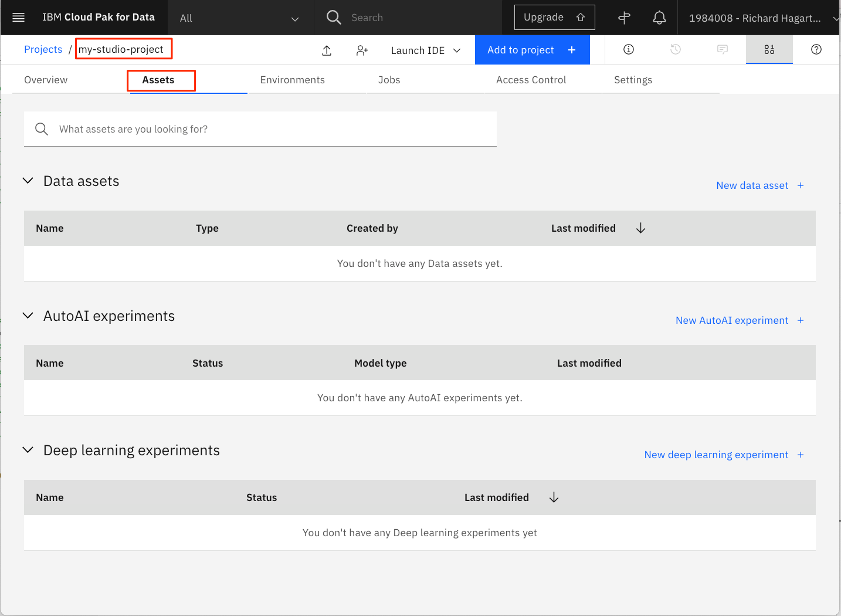Click the Data assets Type column header
The height and width of the screenshot is (616, 841).
[x=207, y=228]
